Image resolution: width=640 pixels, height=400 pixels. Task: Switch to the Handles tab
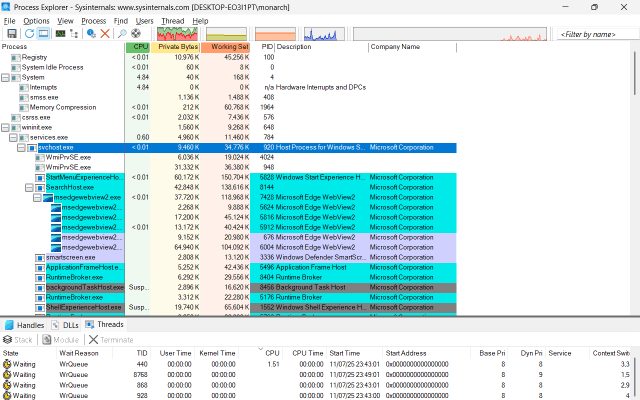(x=24, y=325)
